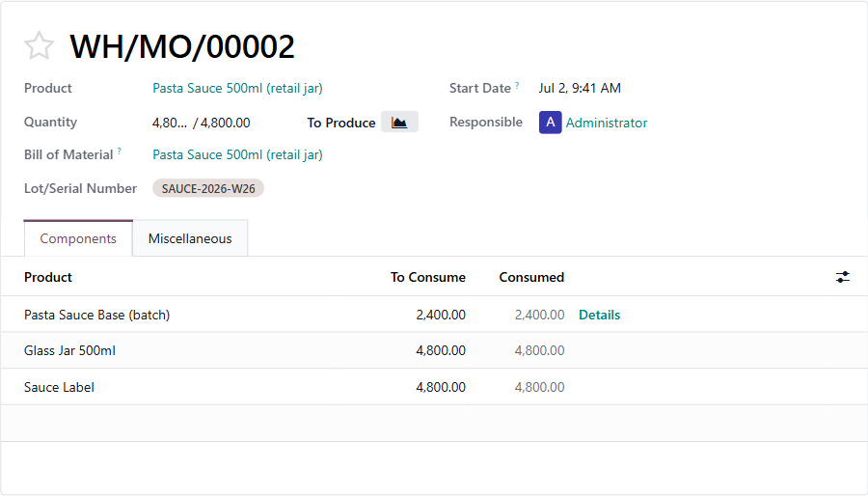Click the To Consume column header
The height and width of the screenshot is (496, 868).
click(428, 277)
